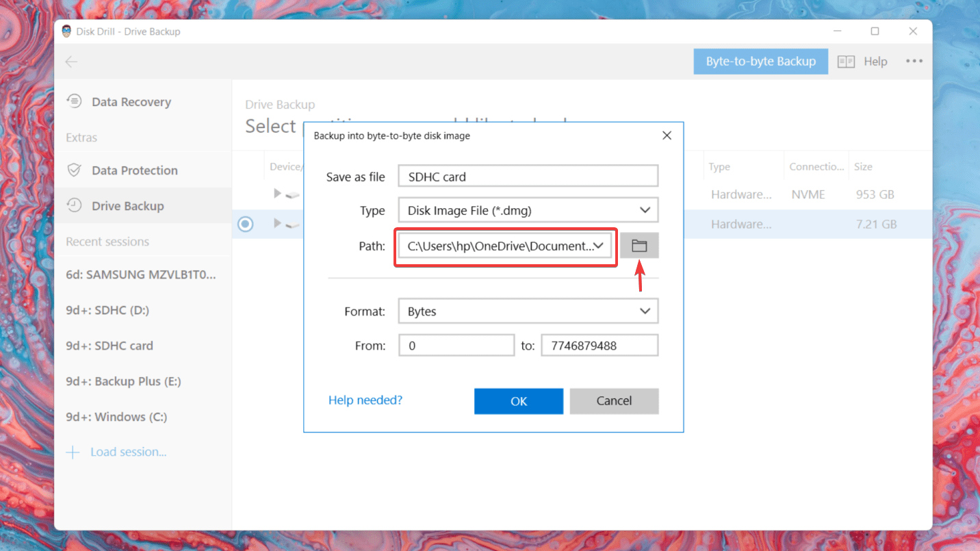Click the Device column header
The width and height of the screenshot is (980, 551).
[286, 167]
